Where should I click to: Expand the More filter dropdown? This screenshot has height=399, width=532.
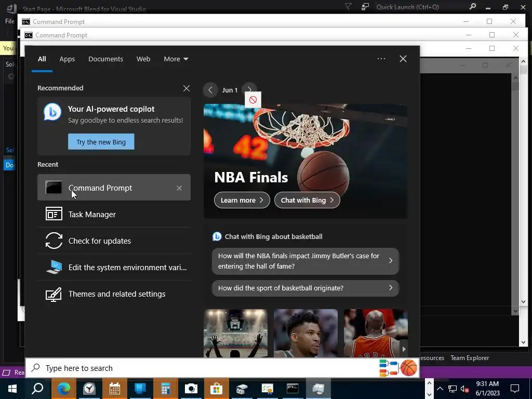[176, 59]
